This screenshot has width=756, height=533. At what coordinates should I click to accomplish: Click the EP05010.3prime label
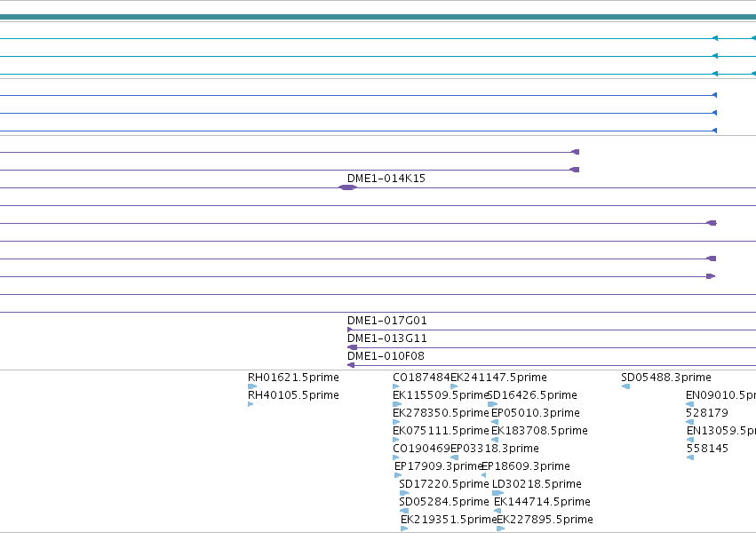535,413
